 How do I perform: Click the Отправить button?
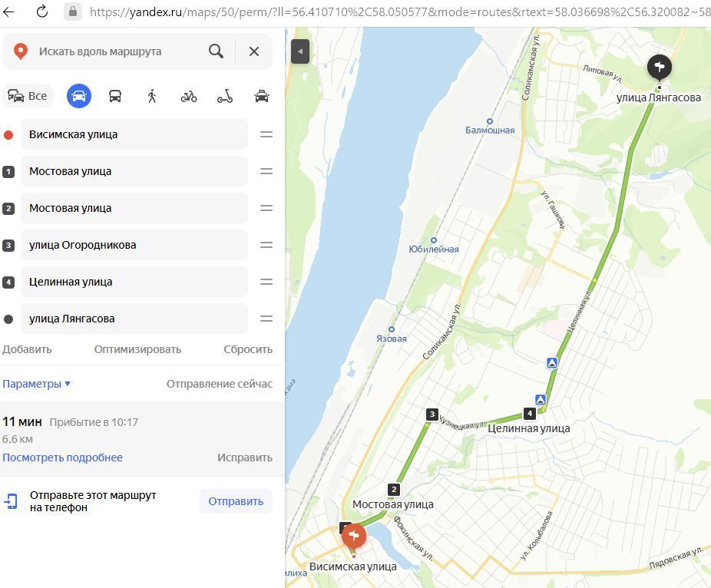coord(236,501)
